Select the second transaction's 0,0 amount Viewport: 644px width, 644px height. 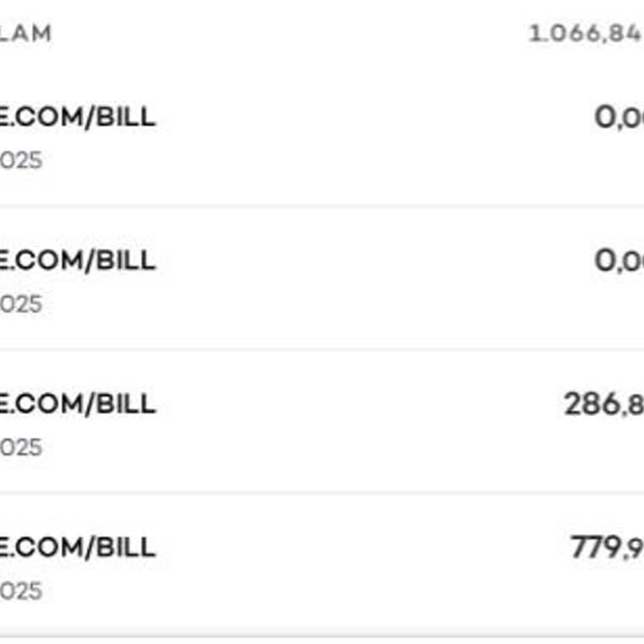tap(619, 261)
